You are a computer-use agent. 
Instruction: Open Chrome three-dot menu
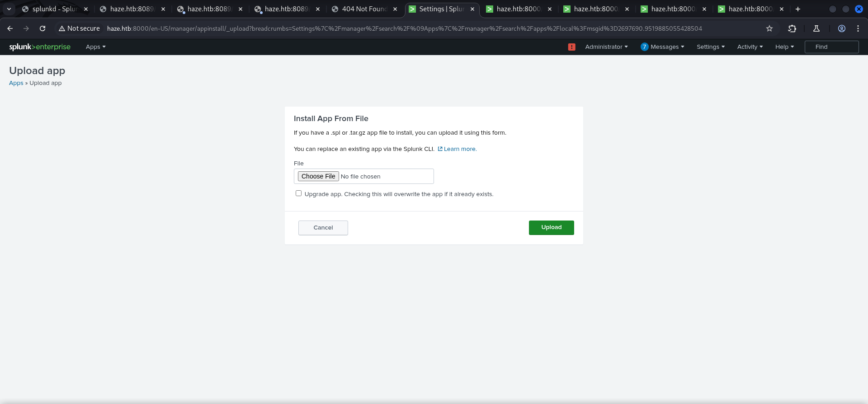(x=858, y=28)
